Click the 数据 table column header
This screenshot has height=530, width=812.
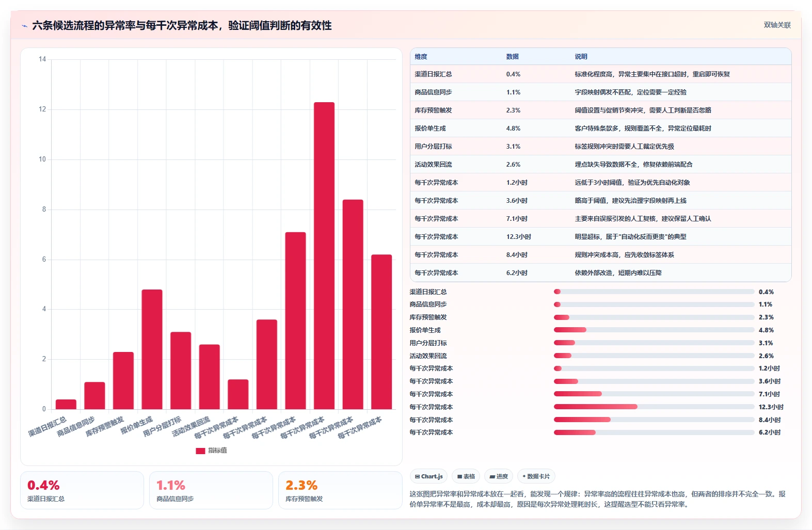click(x=512, y=57)
